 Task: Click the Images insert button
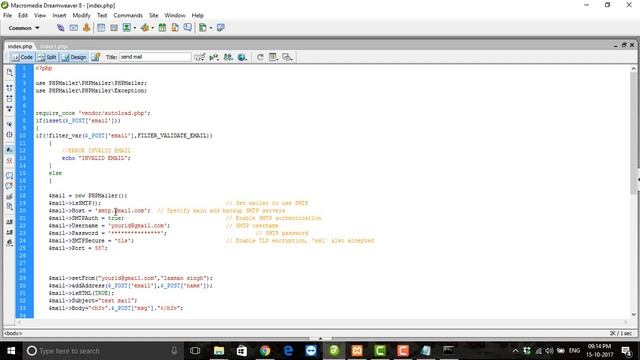point(127,28)
